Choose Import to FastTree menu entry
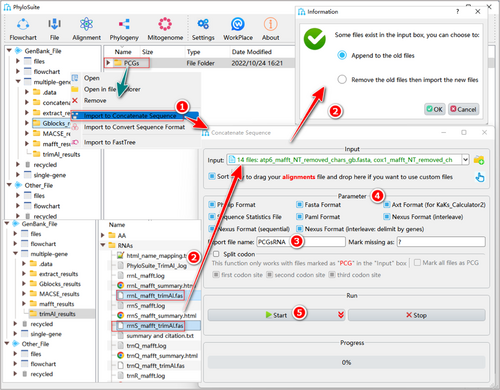Image resolution: width=500 pixels, height=390 pixels. click(110, 142)
